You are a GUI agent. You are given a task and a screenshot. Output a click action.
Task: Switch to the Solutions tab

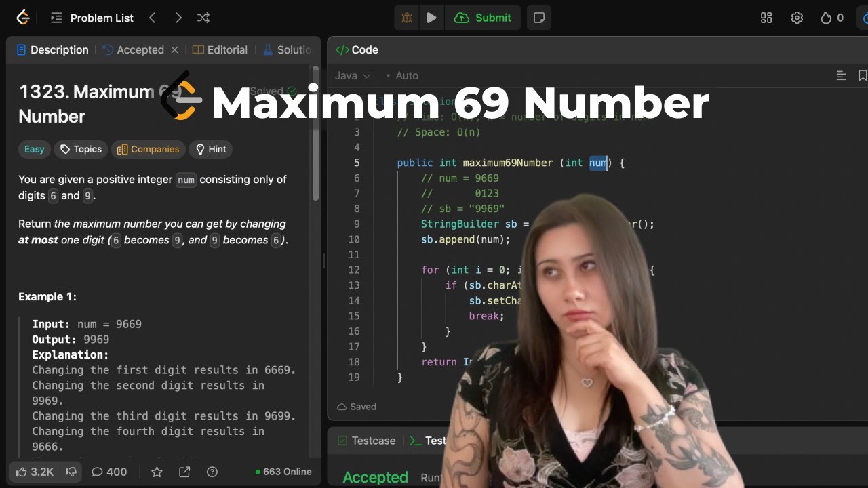pos(287,49)
